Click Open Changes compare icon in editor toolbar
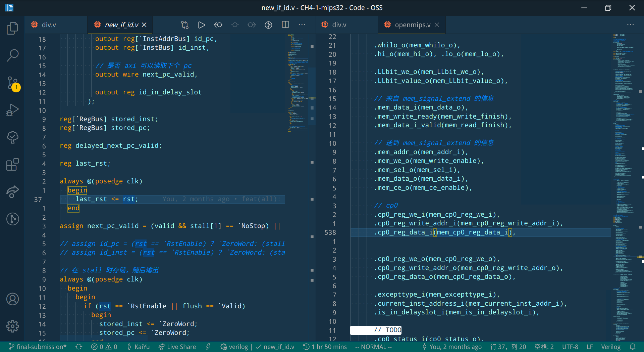Viewport: 644px width, 352px height. (x=185, y=25)
